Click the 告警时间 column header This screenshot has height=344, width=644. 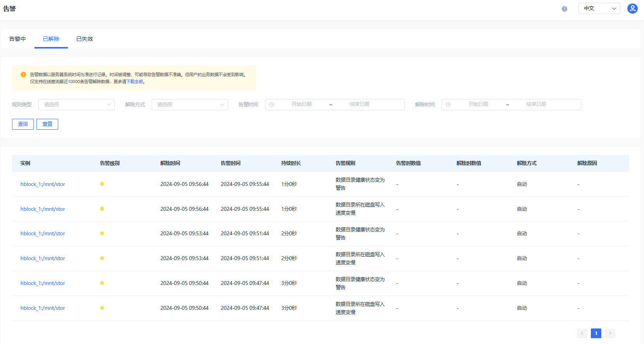tap(230, 163)
